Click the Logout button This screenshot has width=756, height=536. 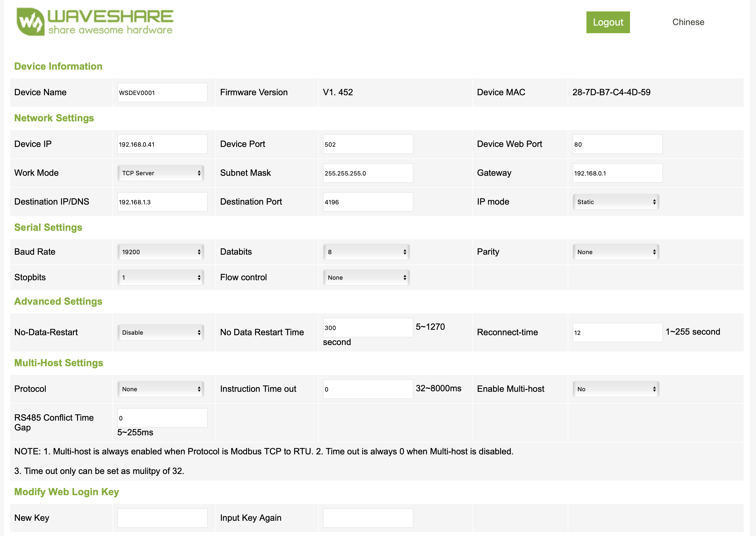tap(607, 22)
